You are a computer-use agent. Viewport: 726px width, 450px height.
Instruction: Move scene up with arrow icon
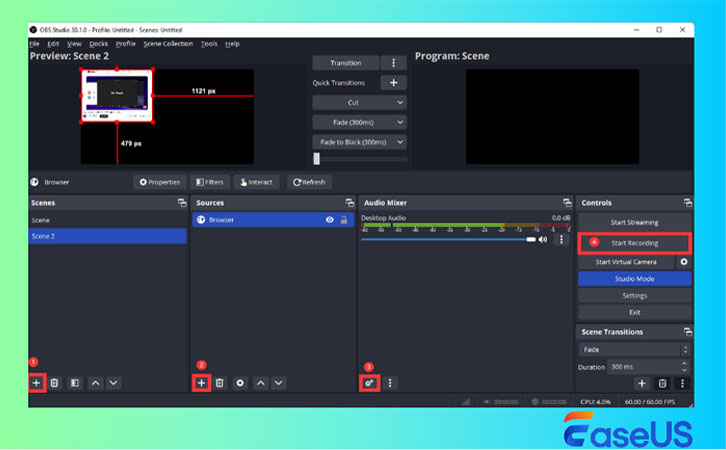point(95,383)
